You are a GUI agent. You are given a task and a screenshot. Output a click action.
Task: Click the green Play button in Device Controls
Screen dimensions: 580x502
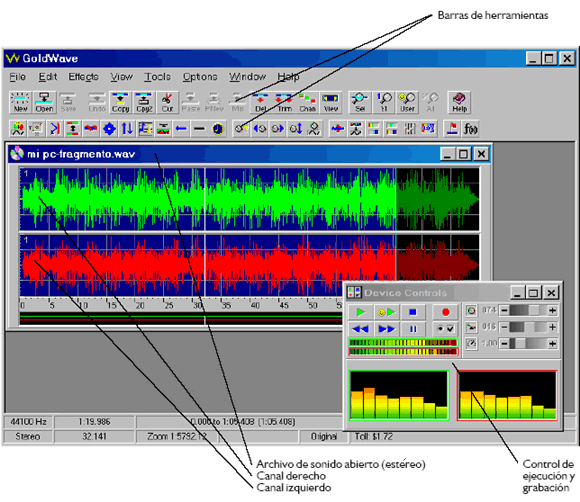pyautogui.click(x=360, y=313)
